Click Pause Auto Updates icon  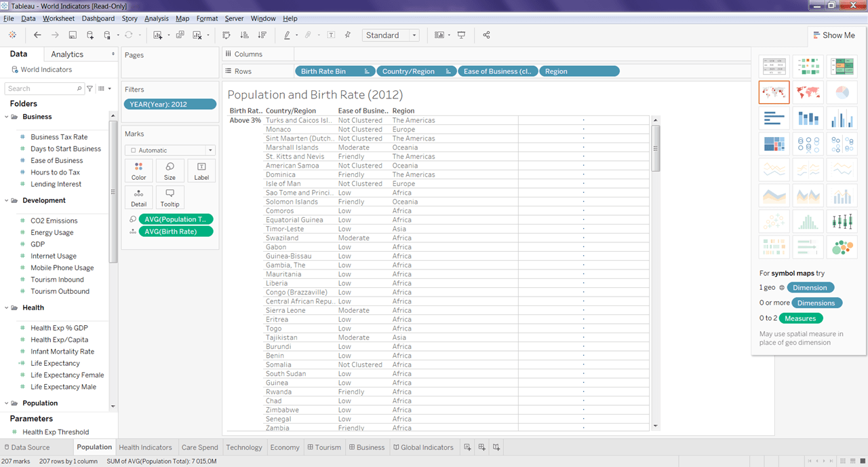pos(108,35)
